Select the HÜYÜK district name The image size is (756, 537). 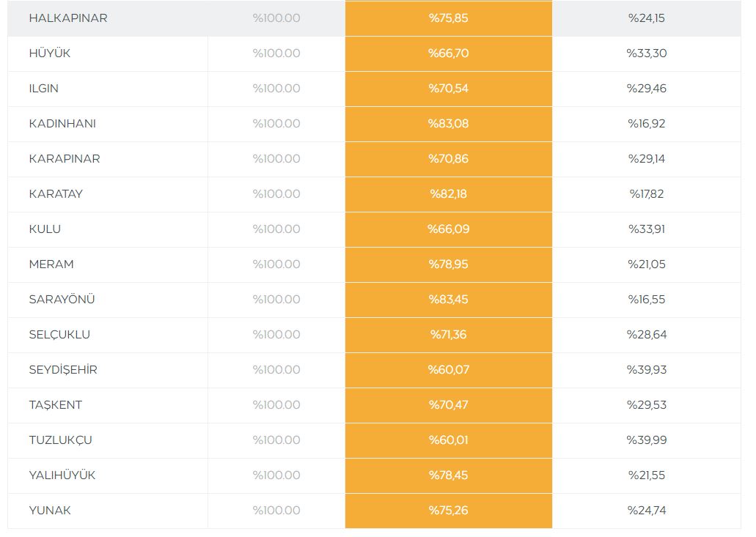pos(50,53)
